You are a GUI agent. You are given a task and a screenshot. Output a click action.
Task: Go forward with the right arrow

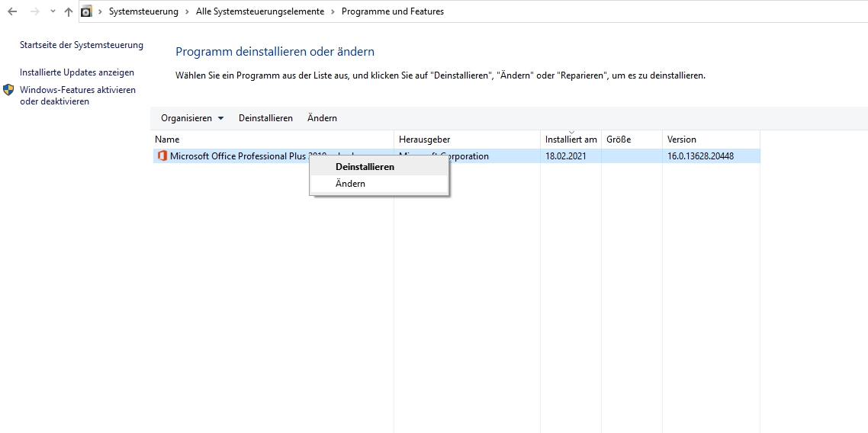(x=35, y=11)
